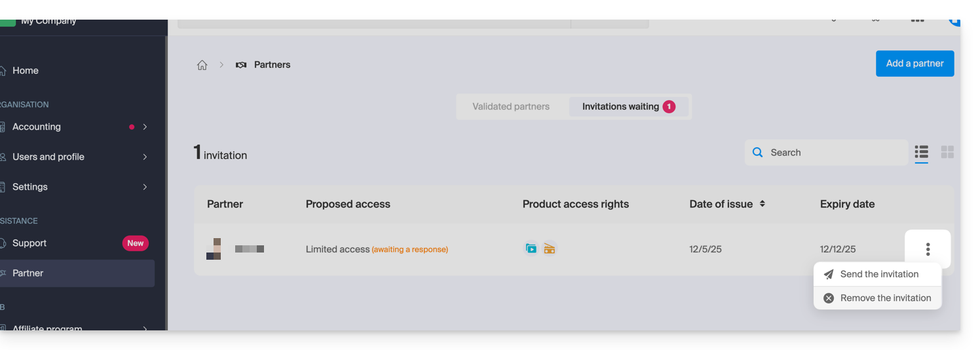This screenshot has width=980, height=350.
Task: Click the Add a partner button
Action: pyautogui.click(x=914, y=63)
